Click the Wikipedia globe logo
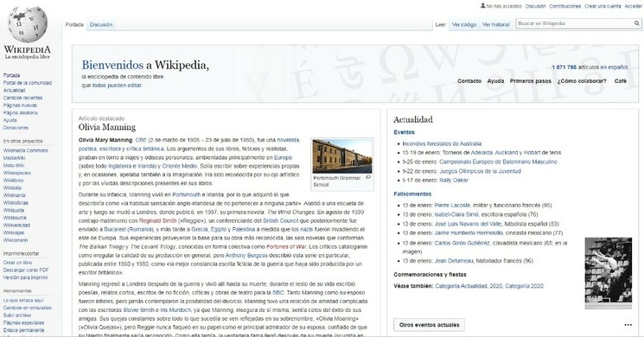644x337 pixels. pos(28,24)
